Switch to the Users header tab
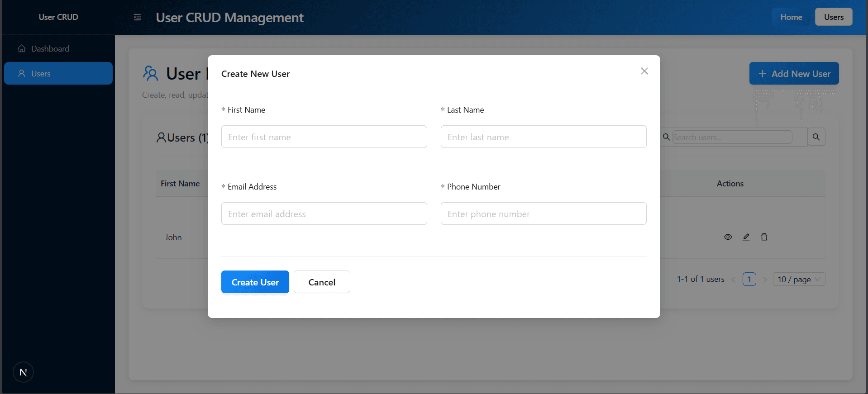 tap(833, 17)
